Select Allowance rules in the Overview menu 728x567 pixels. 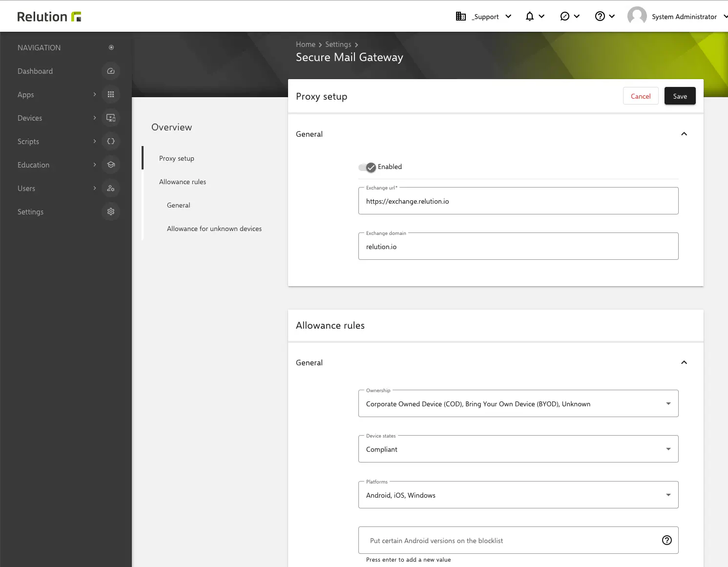pyautogui.click(x=183, y=181)
